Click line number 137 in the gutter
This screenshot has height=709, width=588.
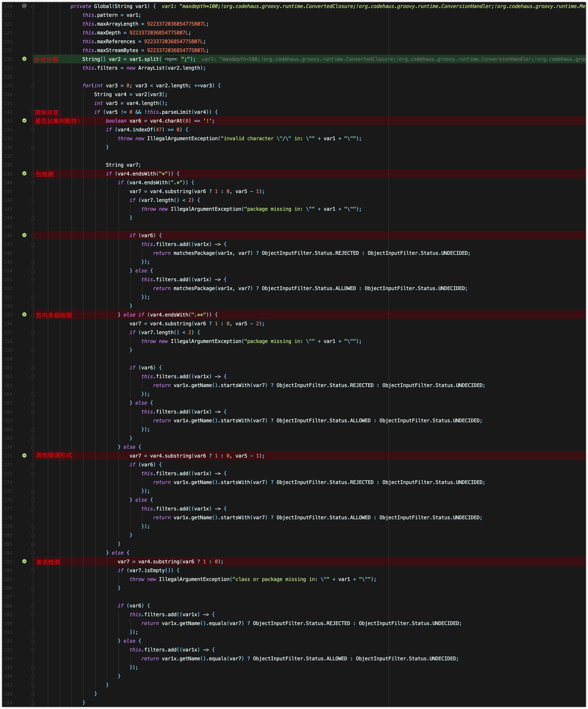tap(8, 156)
